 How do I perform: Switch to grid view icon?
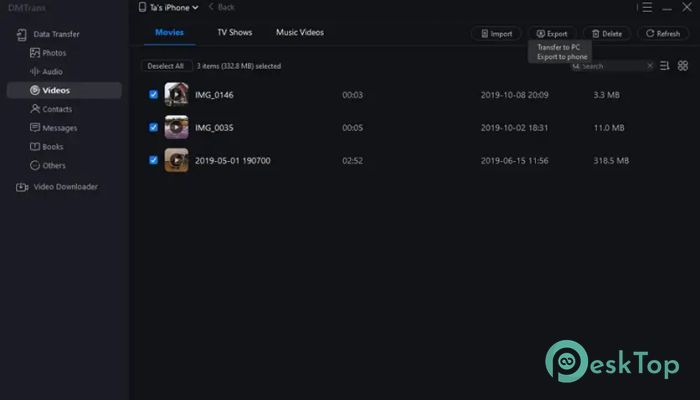[x=683, y=66]
